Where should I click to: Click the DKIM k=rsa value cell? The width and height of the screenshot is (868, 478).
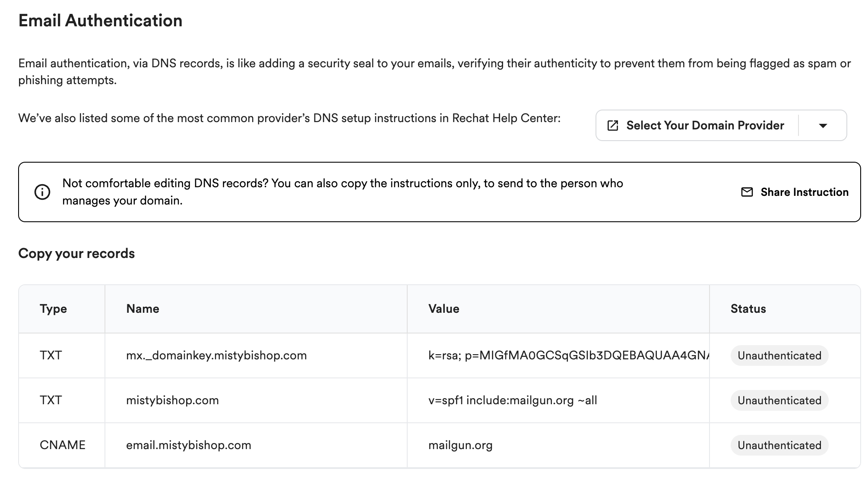click(568, 355)
